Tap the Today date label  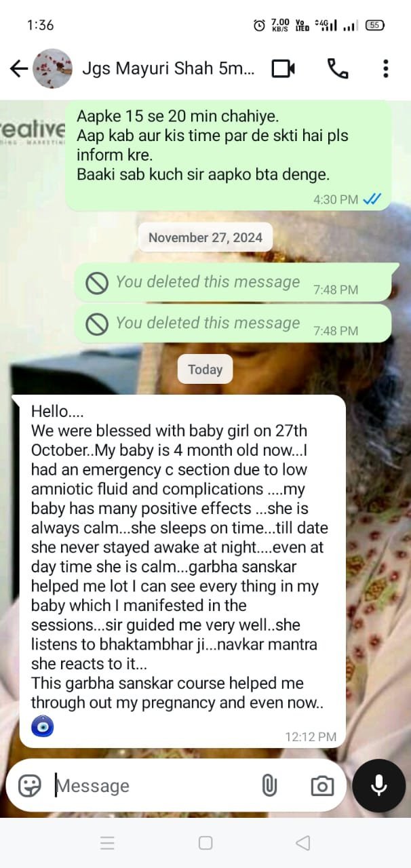(x=205, y=370)
